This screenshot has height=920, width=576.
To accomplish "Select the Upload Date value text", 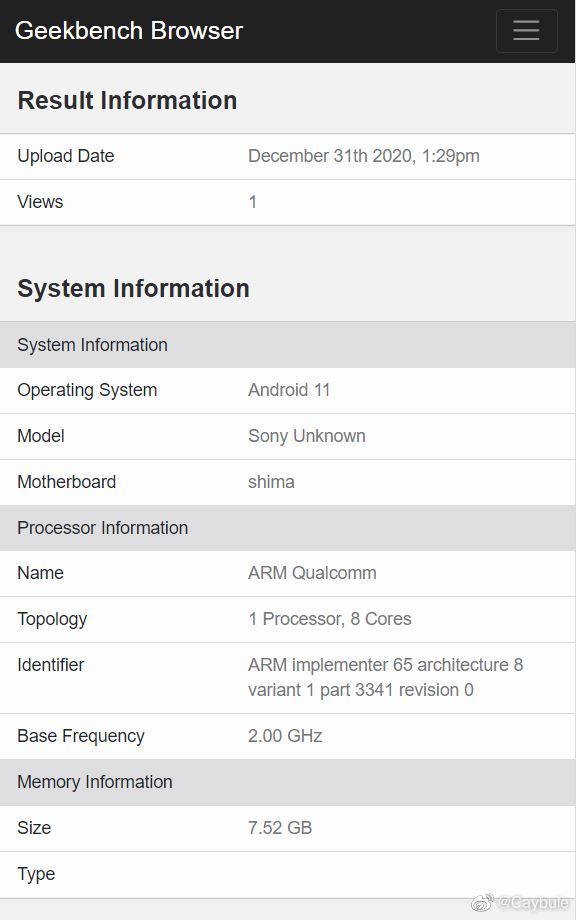I will point(364,156).
